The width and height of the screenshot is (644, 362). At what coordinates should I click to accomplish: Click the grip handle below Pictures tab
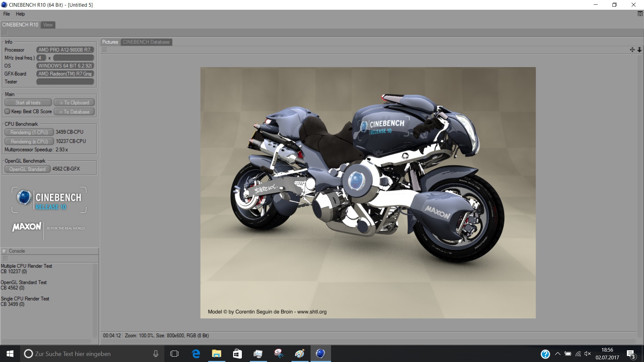click(x=105, y=50)
